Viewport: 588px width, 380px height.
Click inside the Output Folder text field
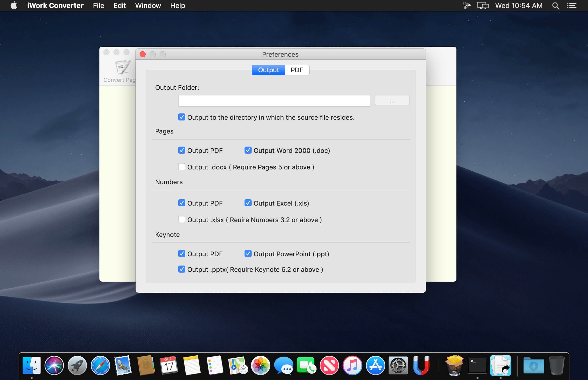click(x=274, y=101)
